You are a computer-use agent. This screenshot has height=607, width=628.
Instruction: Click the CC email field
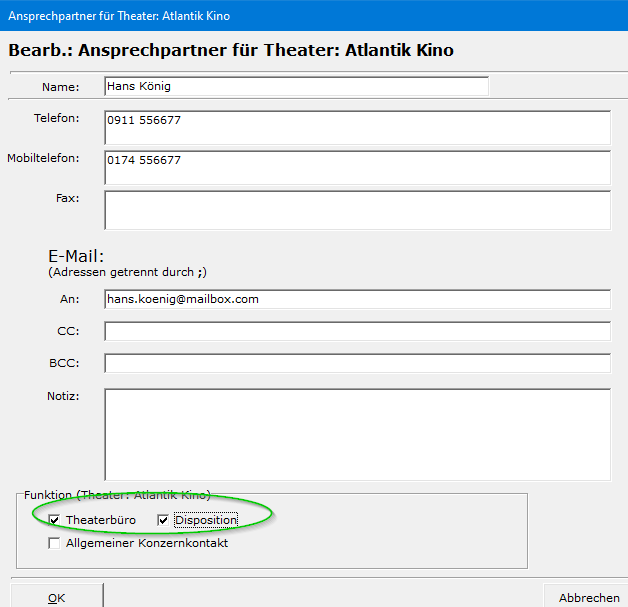click(x=357, y=331)
